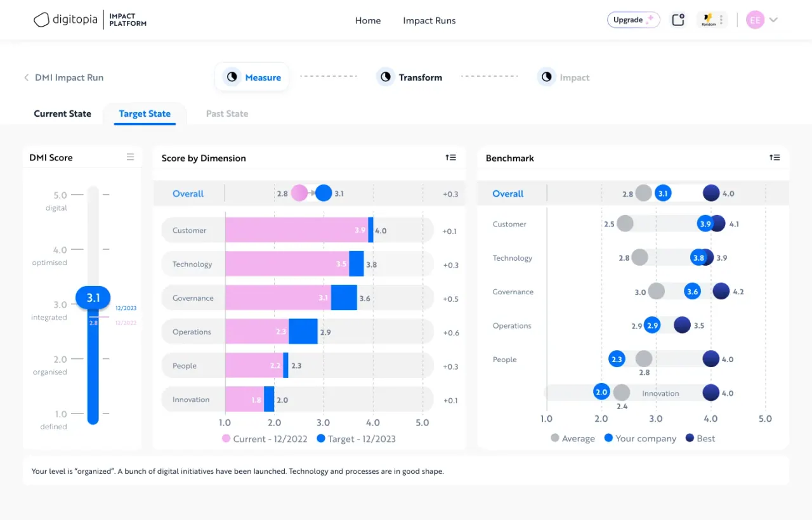
Task: Click the +0.6 Operations change value
Action: tap(451, 333)
